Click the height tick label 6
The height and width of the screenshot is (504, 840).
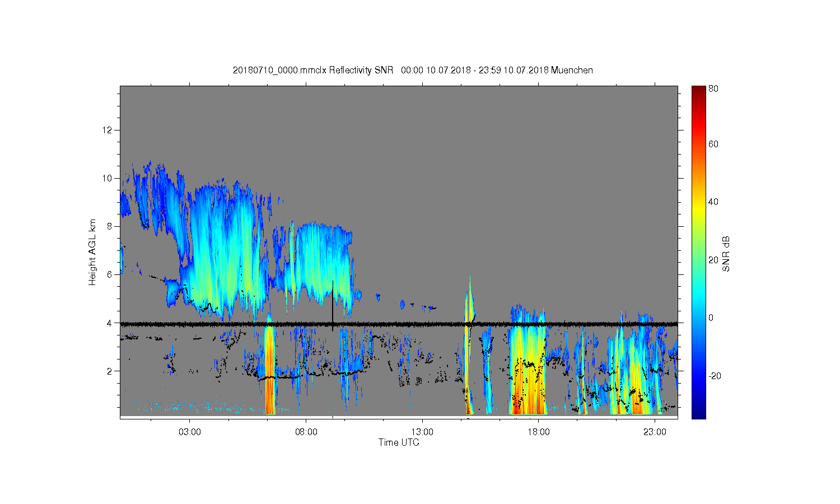[110, 274]
